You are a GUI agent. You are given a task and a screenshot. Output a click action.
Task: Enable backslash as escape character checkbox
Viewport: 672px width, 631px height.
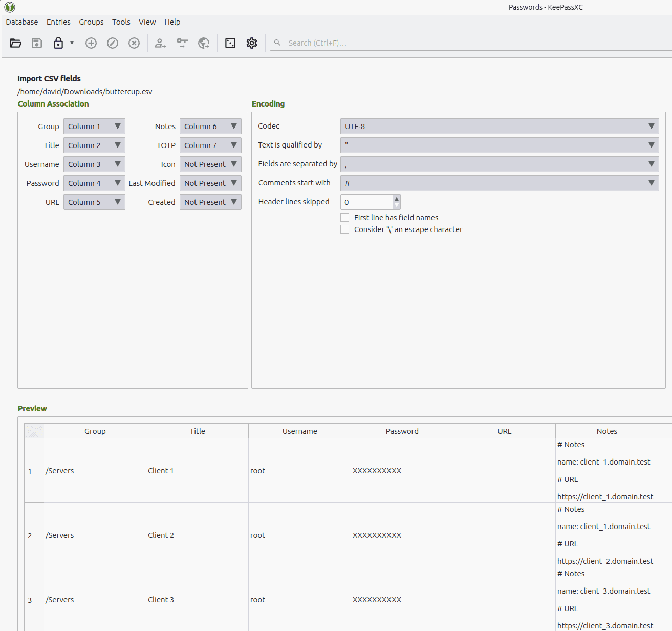point(345,229)
